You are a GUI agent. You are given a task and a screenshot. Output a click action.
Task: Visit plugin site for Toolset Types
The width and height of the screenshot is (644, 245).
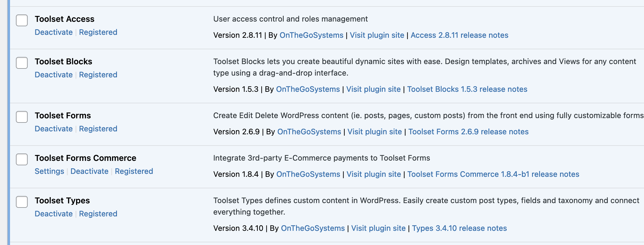coord(379,228)
